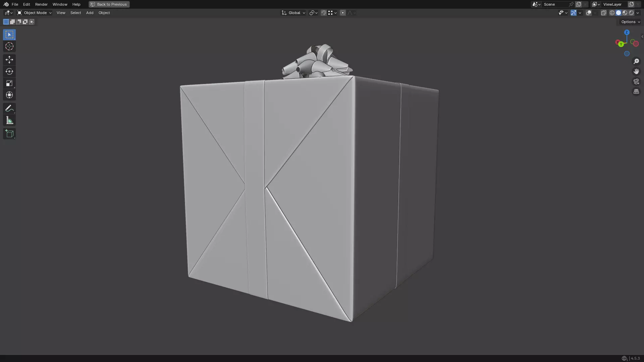644x362 pixels.
Task: Open the scene browse dropdown
Action: [x=536, y=4]
